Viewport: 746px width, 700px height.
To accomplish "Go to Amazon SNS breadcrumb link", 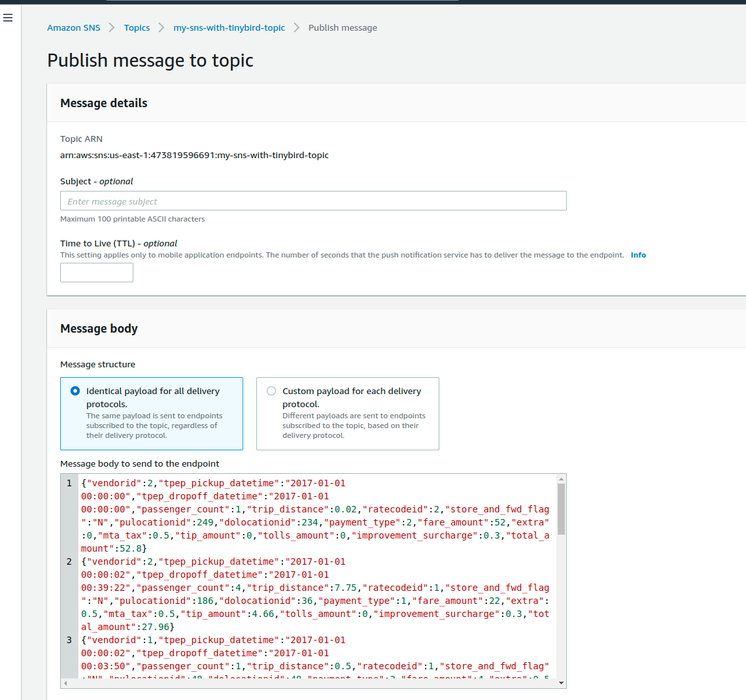I will click(x=74, y=27).
